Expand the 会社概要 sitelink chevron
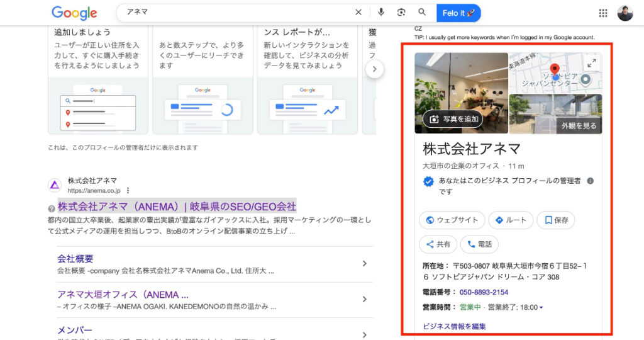 (x=364, y=264)
